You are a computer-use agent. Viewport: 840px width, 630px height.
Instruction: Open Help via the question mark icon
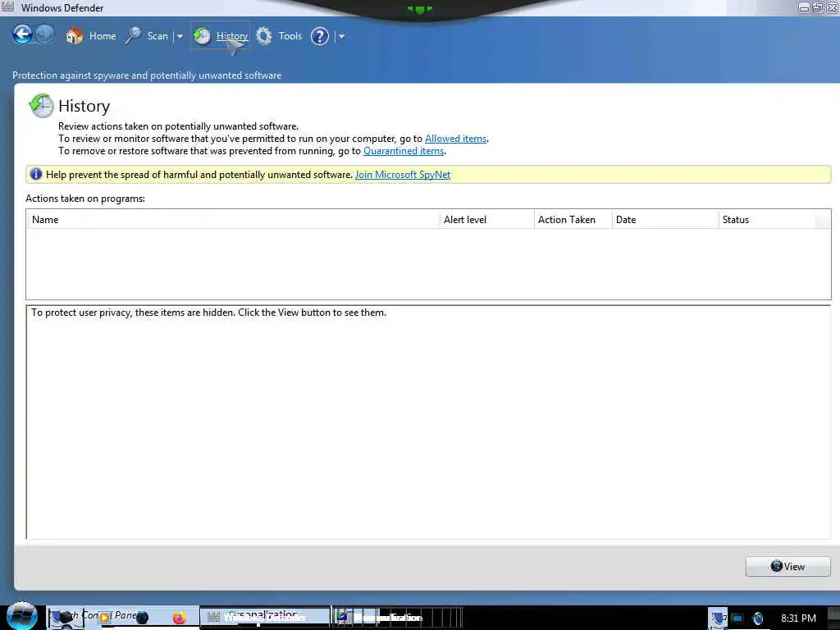coord(320,36)
